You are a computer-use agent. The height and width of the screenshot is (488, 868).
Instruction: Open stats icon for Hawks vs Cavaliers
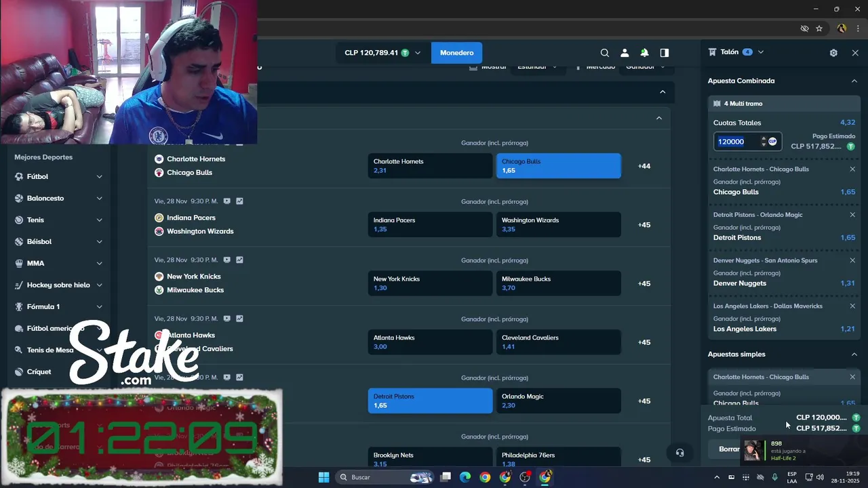[x=239, y=319]
